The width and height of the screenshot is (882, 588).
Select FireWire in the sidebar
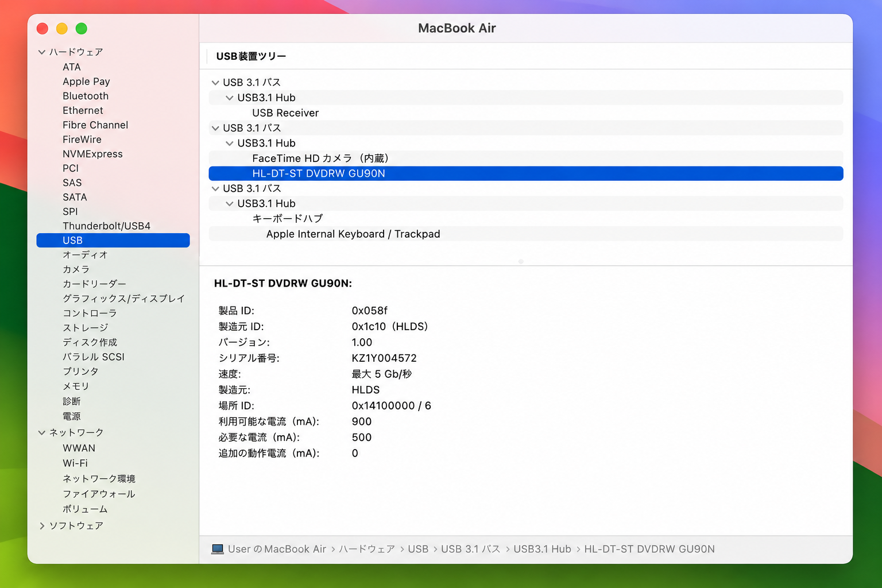coord(82,139)
